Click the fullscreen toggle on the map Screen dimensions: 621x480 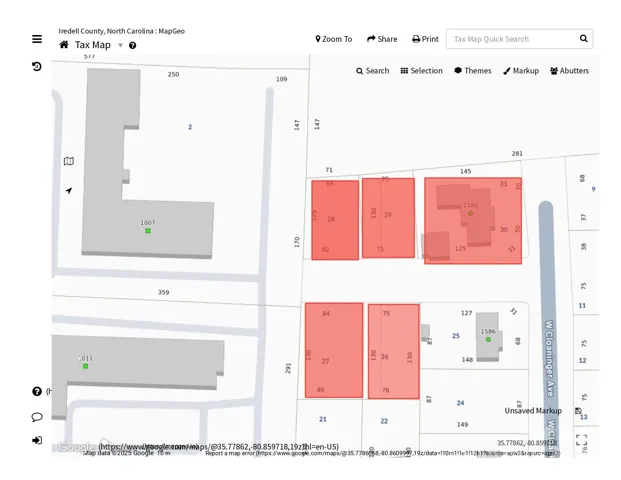tap(581, 439)
